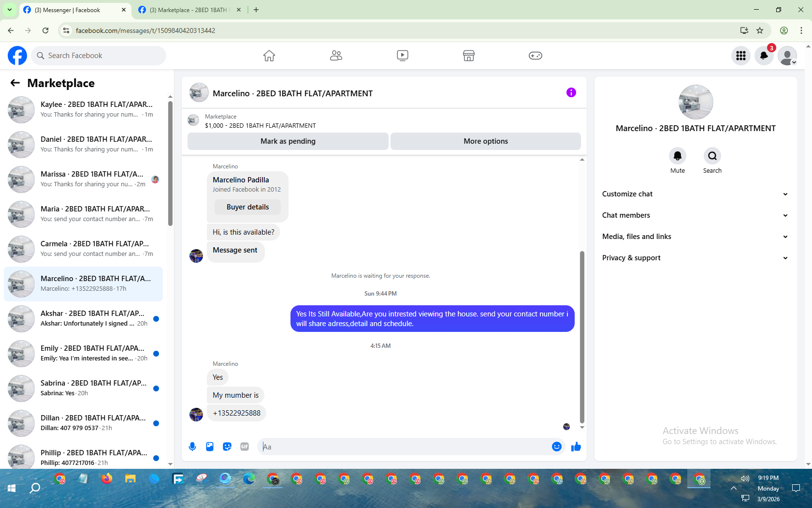Viewport: 812px width, 508px height.
Task: Click the +13522925888 message bubble
Action: [x=237, y=413]
